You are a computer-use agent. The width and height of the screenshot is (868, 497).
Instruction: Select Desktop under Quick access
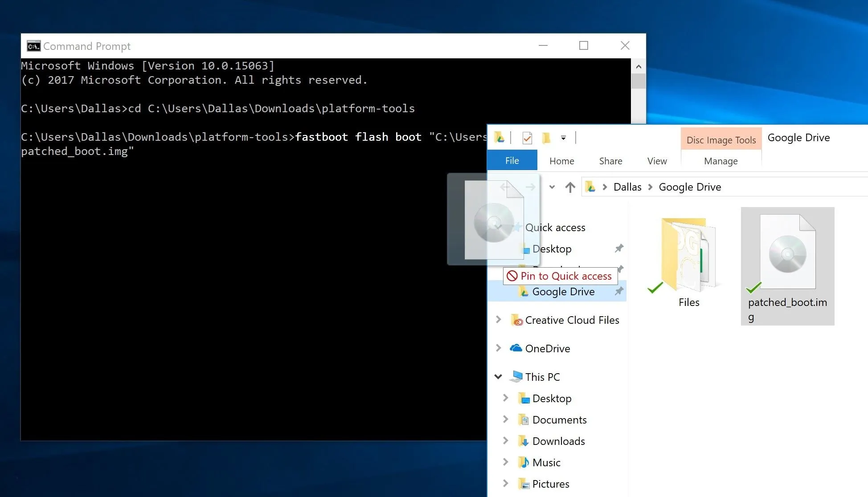(x=552, y=249)
